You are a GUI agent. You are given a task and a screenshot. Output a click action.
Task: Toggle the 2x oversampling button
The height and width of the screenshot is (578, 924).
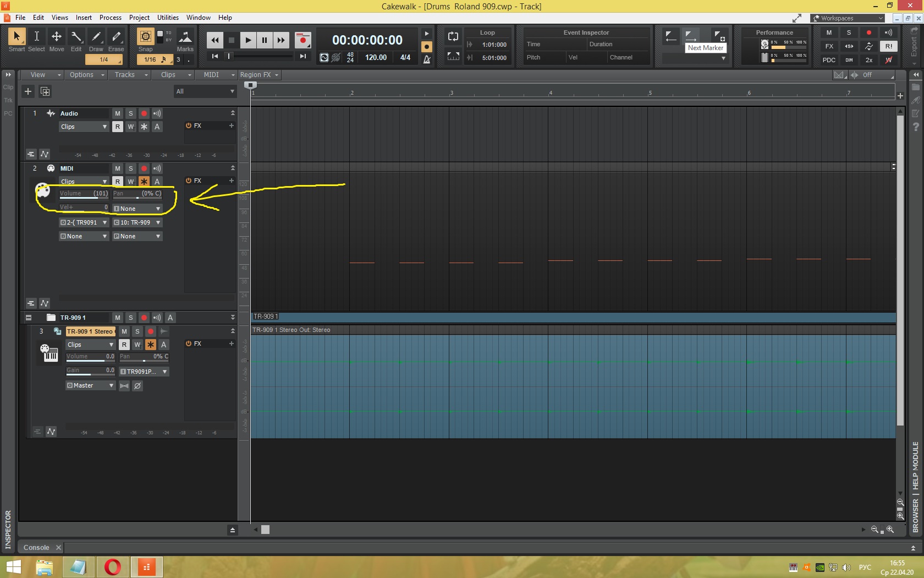click(869, 60)
